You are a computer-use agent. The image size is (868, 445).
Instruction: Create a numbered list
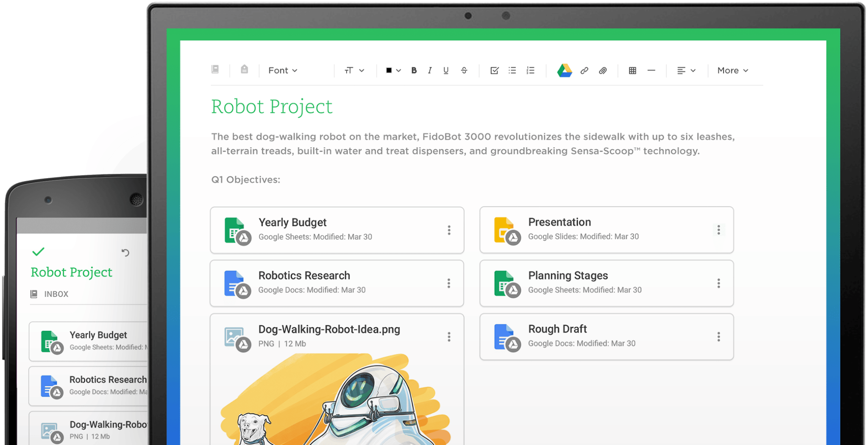point(530,70)
